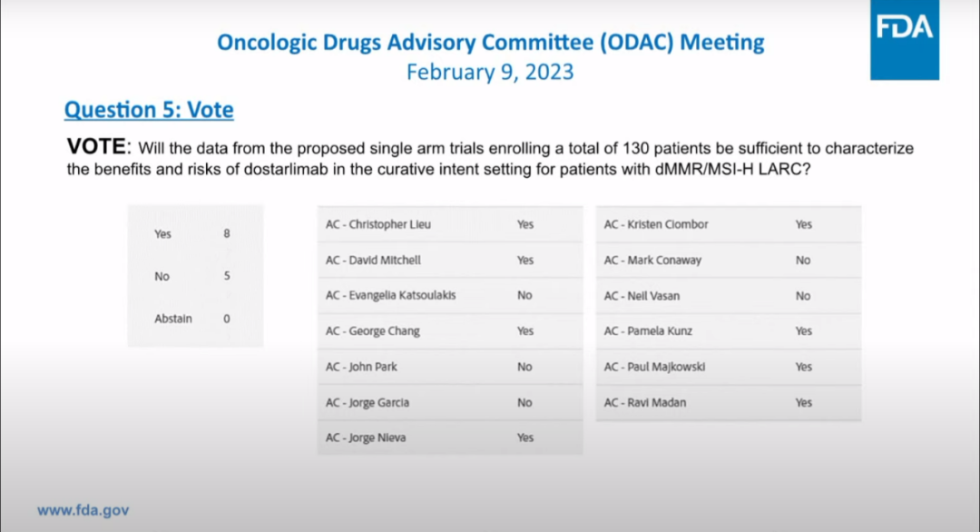Click the ODAC Meeting title text

click(490, 43)
